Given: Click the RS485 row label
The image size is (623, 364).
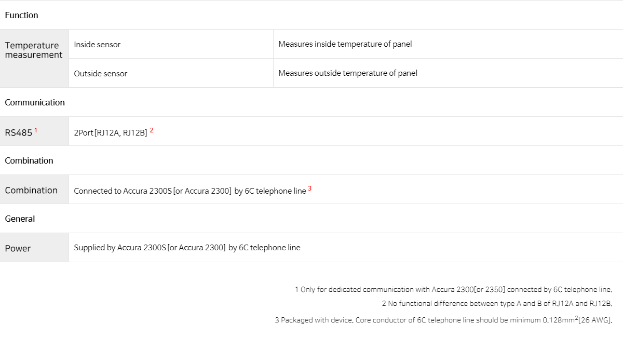Looking at the screenshot, I should coord(18,133).
